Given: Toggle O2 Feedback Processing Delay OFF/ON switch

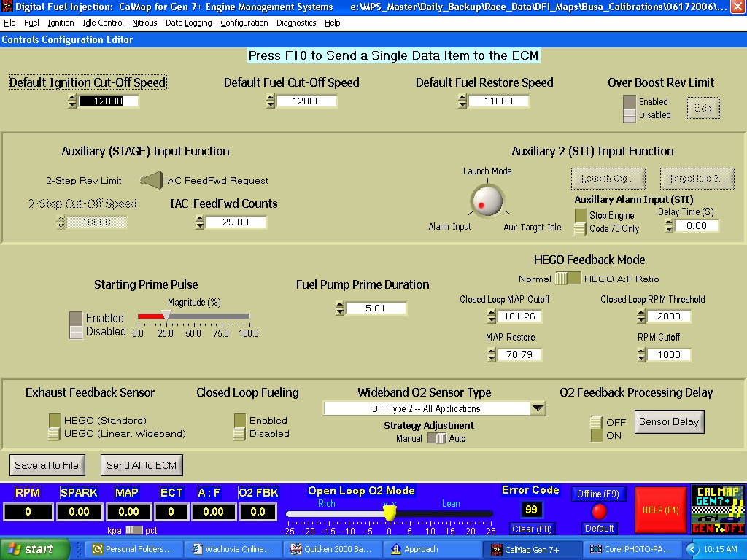Looking at the screenshot, I should (x=596, y=429).
